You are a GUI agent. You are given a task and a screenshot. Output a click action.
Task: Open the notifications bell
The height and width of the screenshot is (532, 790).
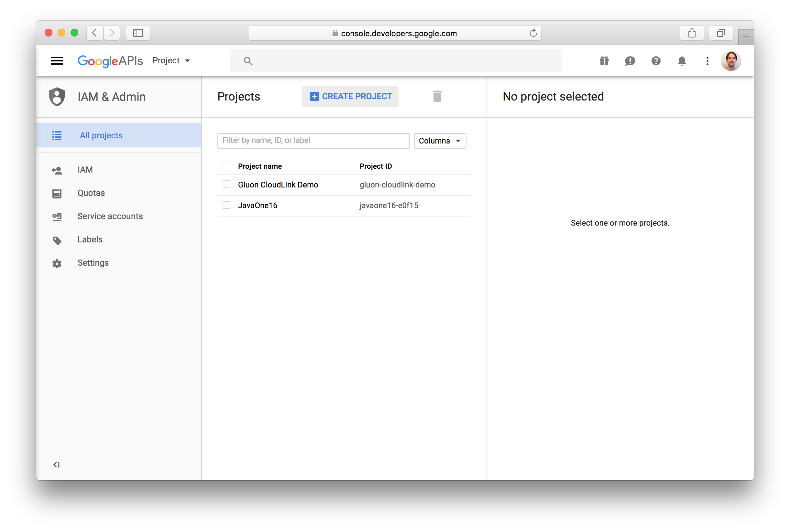(x=681, y=61)
